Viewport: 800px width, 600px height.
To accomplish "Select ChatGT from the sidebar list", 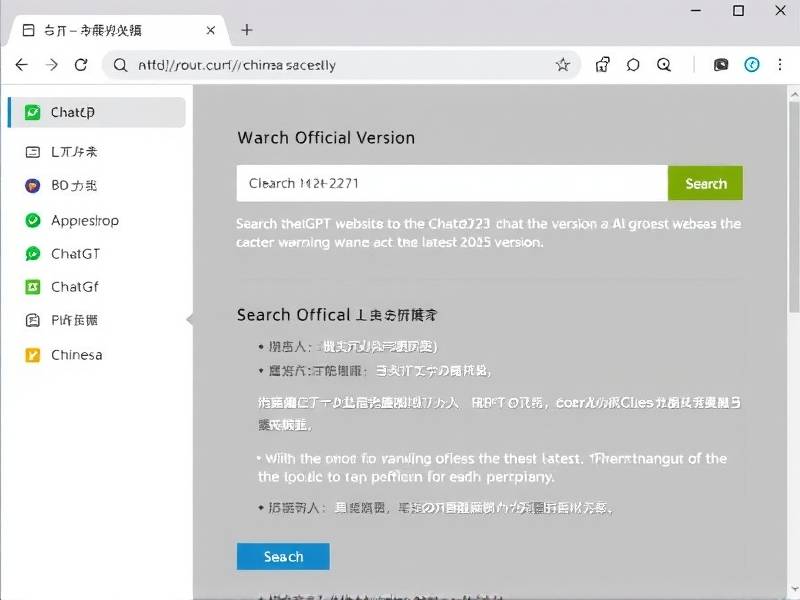I will click(75, 254).
